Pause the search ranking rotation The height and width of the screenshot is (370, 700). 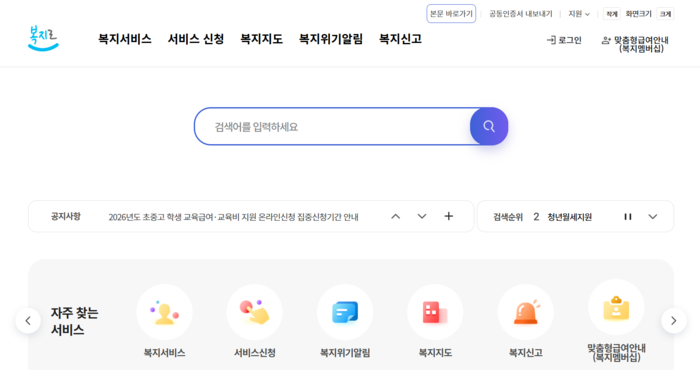[x=628, y=216]
